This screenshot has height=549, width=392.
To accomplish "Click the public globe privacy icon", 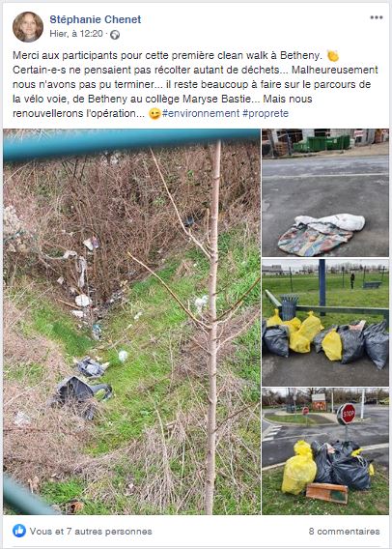I will (115, 35).
